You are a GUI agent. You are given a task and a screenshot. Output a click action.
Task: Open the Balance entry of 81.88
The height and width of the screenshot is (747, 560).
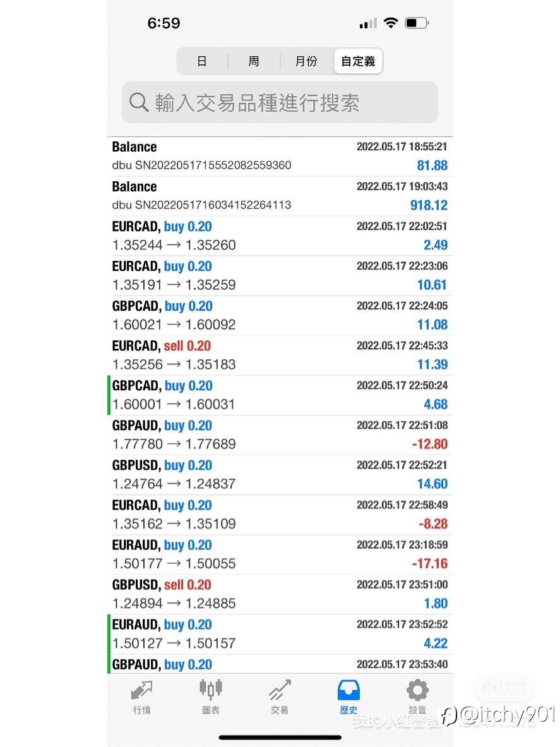pos(280,156)
